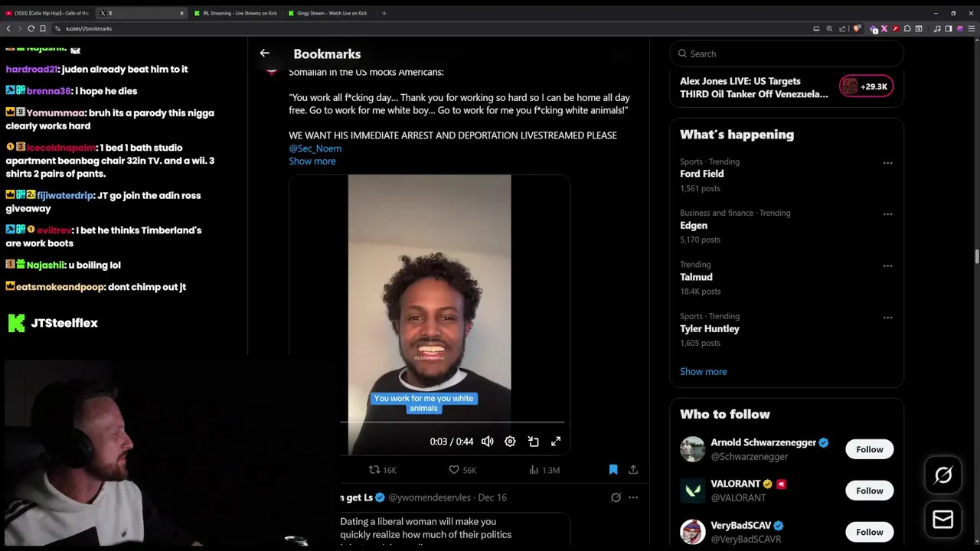This screenshot has width=980, height=551.
Task: Open site information icon before URL
Action: pos(57,28)
